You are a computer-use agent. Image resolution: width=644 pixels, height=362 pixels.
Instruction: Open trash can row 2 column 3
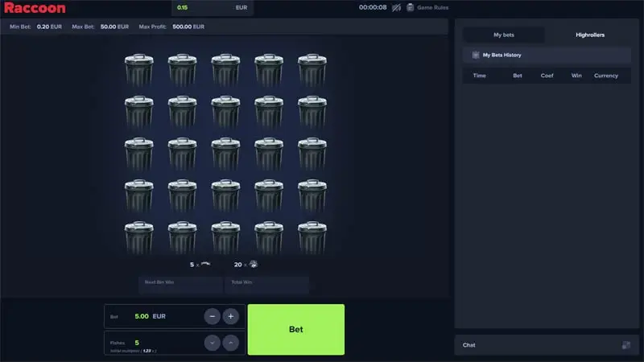pyautogui.click(x=225, y=112)
